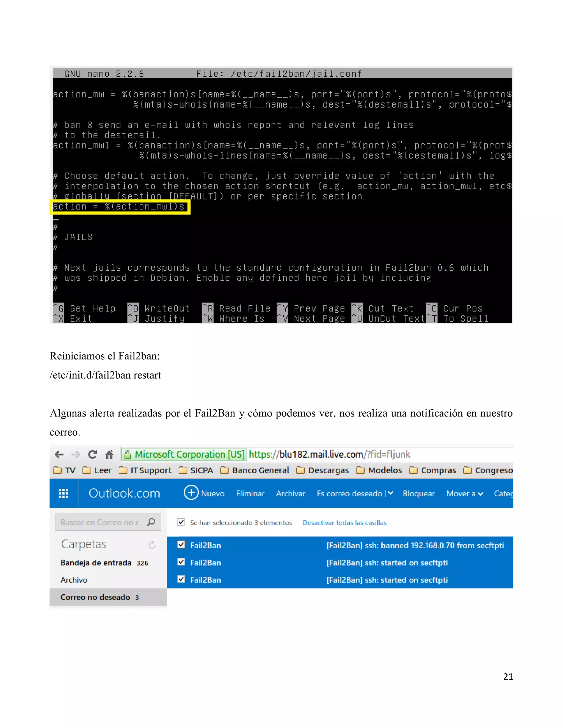
Task: Select the 'Correo no deseado' folder
Action: pos(108,597)
